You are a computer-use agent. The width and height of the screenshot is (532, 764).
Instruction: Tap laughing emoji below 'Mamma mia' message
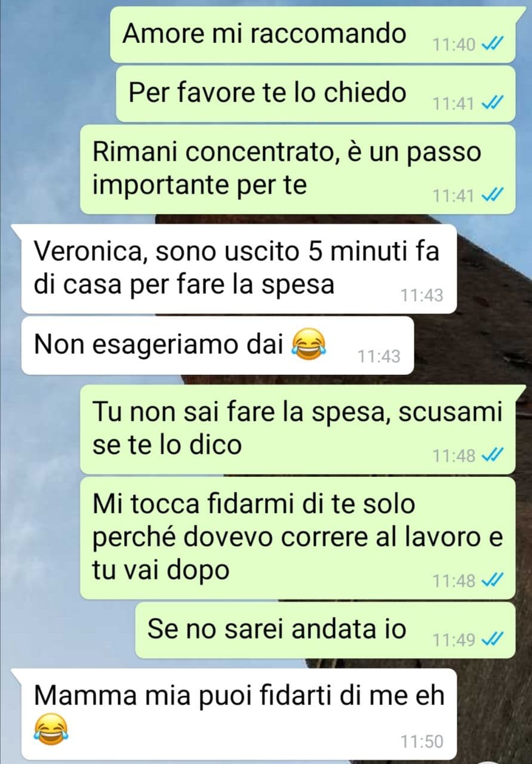click(x=51, y=728)
